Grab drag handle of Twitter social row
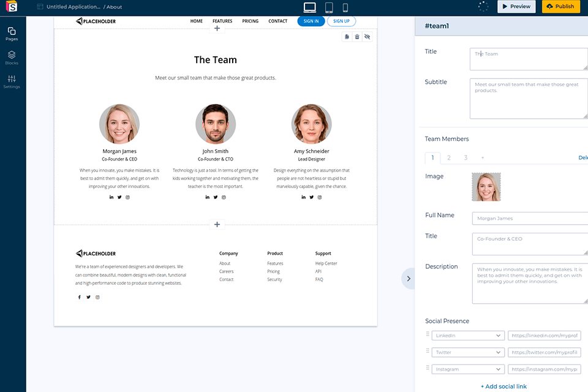The height and width of the screenshot is (392, 588). click(428, 351)
